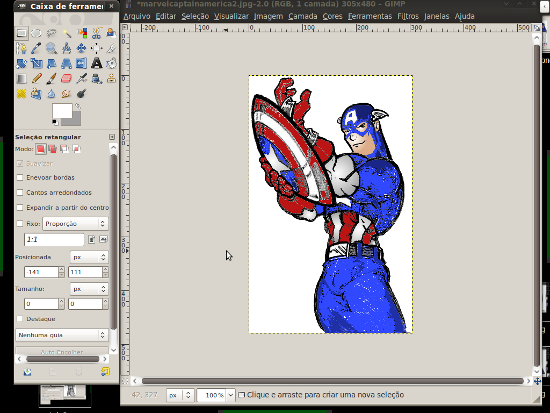Set selection mode to replace current selection

[41, 149]
